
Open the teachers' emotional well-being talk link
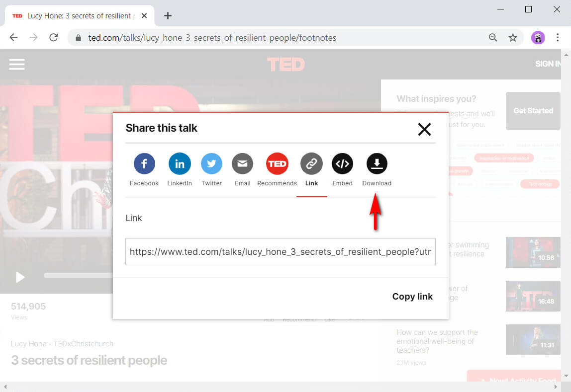coord(437,341)
